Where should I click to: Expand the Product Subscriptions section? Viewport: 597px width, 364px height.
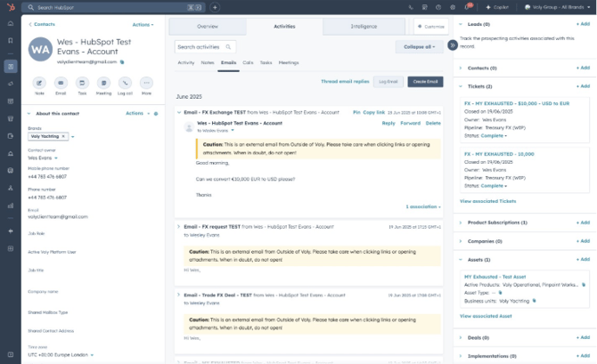pyautogui.click(x=461, y=222)
